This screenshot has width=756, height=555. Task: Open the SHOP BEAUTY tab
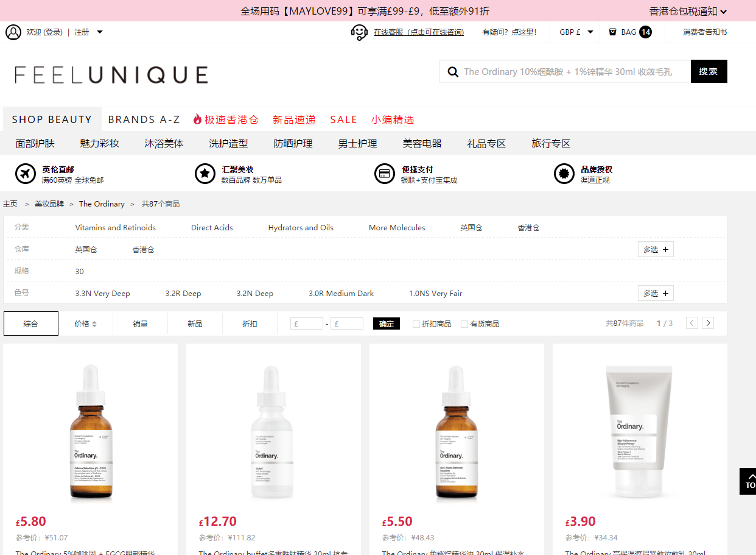52,119
